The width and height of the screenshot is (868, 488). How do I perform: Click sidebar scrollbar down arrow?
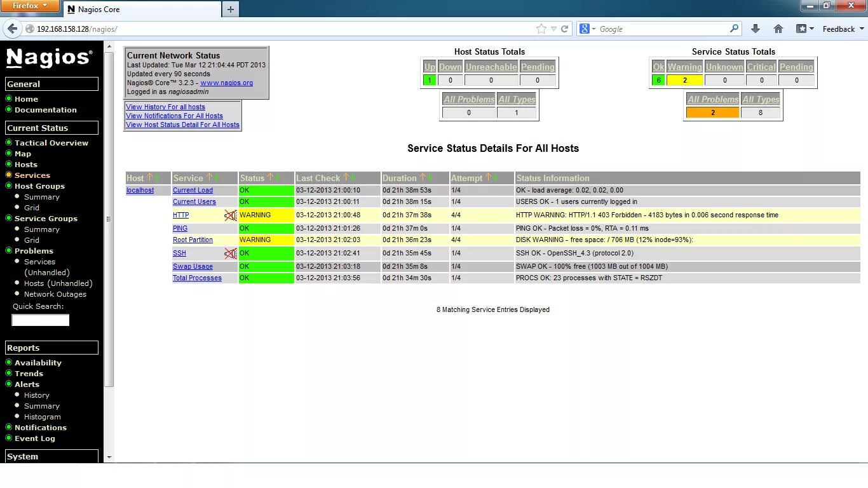pyautogui.click(x=109, y=457)
